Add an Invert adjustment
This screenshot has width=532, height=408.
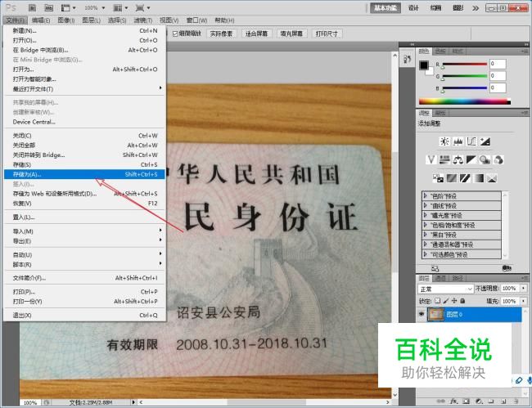point(438,178)
